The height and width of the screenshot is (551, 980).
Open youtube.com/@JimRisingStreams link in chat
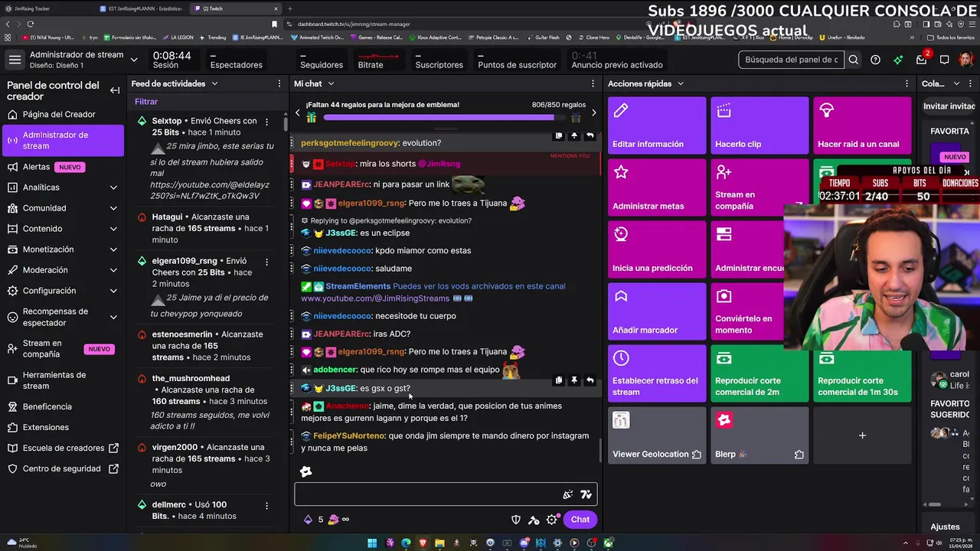(x=375, y=298)
